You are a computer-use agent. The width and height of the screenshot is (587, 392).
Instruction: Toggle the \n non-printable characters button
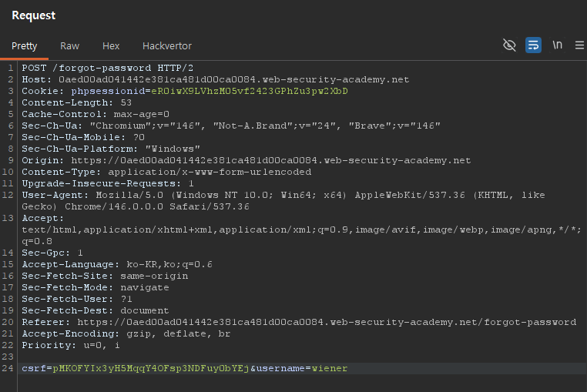pyautogui.click(x=557, y=45)
